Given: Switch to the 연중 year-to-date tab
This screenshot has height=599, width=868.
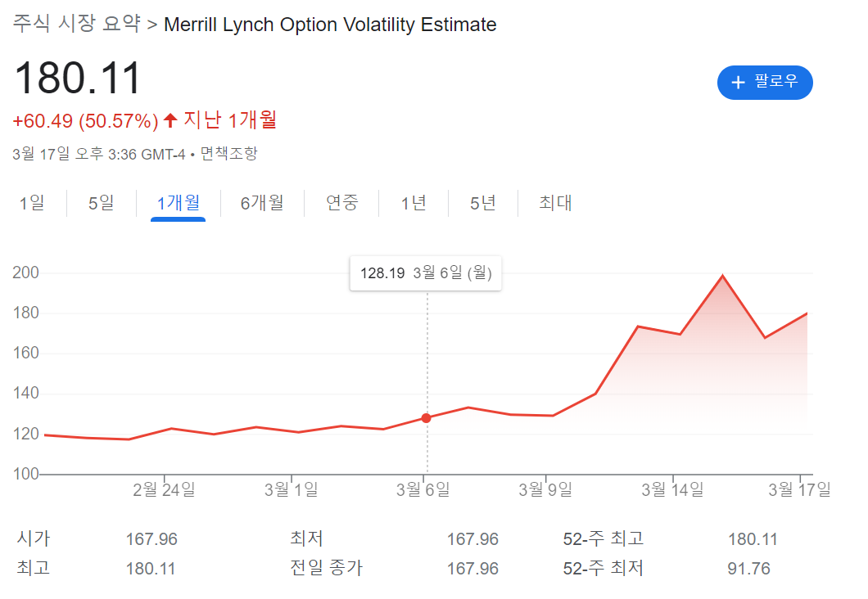Looking at the screenshot, I should coord(342,202).
